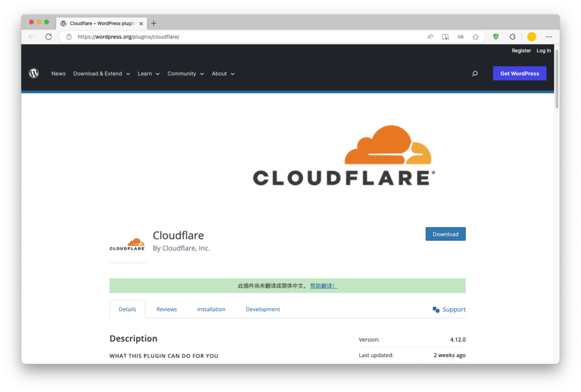Open Immersive Reader from the address bar
Viewport: 581px width, 392px height.
[x=445, y=37]
